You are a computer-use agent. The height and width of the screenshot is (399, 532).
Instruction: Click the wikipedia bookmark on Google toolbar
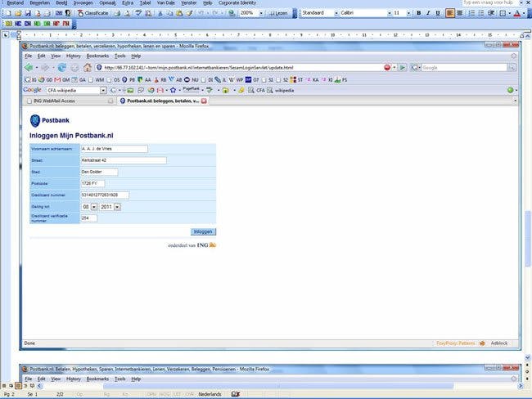(x=281, y=91)
